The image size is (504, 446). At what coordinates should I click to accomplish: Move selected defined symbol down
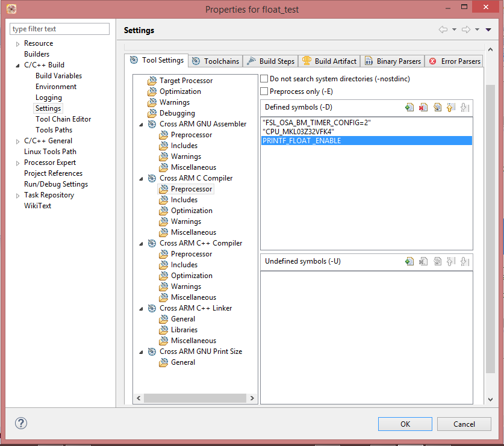coord(464,107)
